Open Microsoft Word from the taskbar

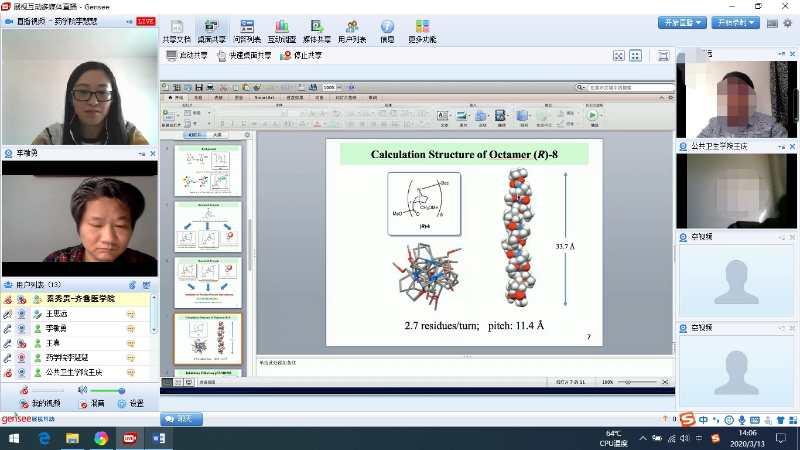158,438
